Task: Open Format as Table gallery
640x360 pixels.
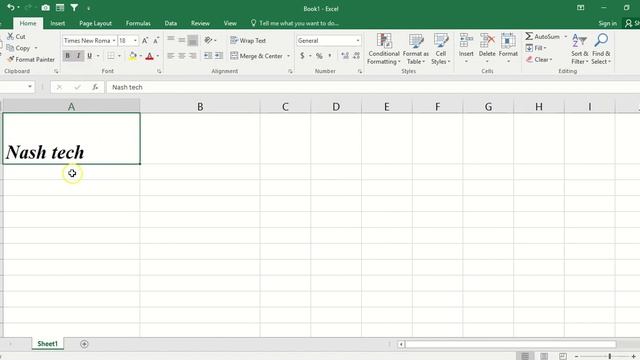Action: tap(416, 49)
